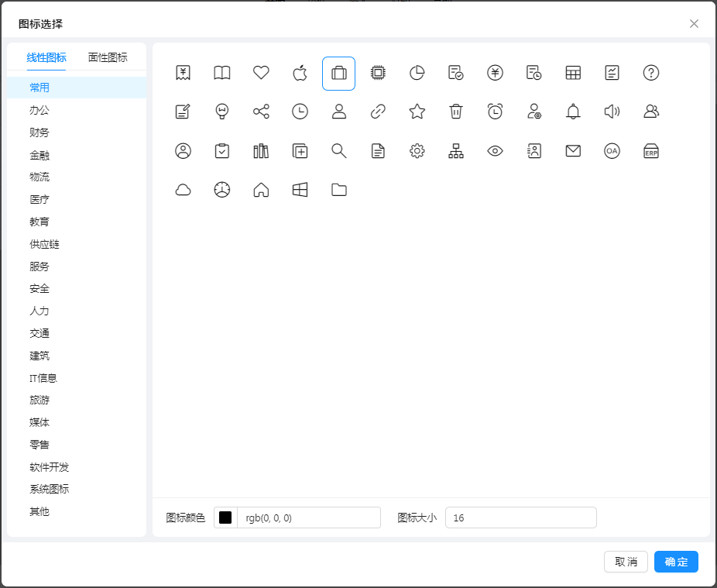Click the 确定 button
Viewport: 717px width, 588px height.
click(x=676, y=562)
